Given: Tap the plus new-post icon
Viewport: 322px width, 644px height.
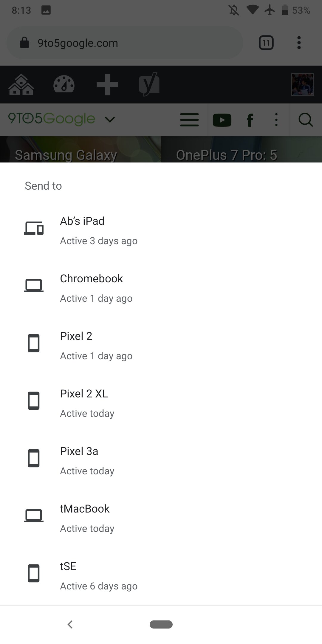Looking at the screenshot, I should click(107, 85).
